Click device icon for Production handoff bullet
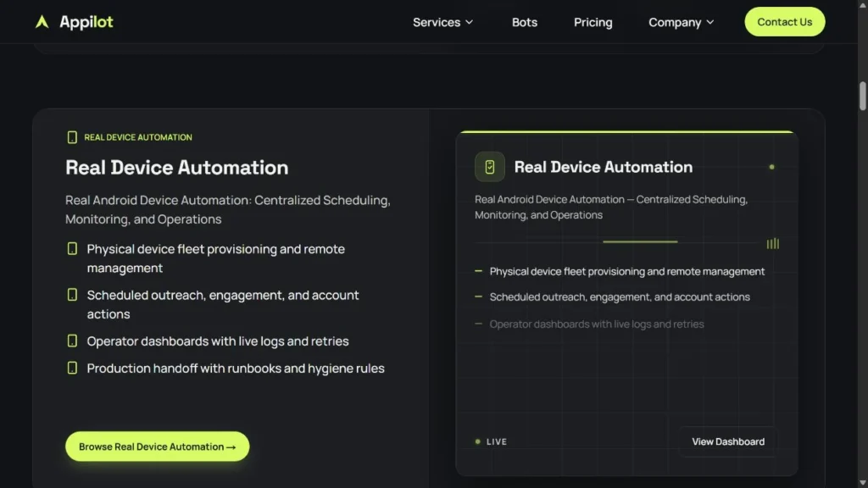The height and width of the screenshot is (488, 868). 72,368
